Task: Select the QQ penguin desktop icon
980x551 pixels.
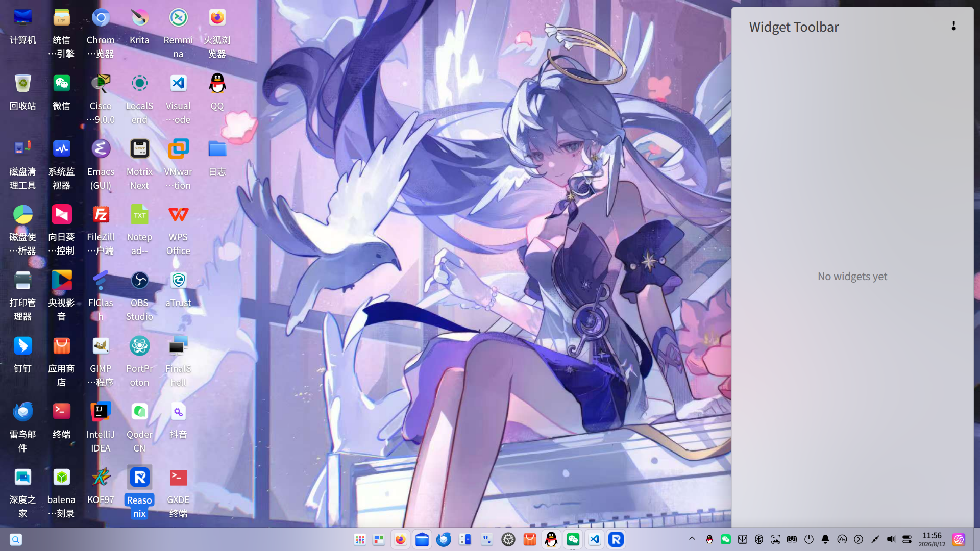Action: point(217,83)
